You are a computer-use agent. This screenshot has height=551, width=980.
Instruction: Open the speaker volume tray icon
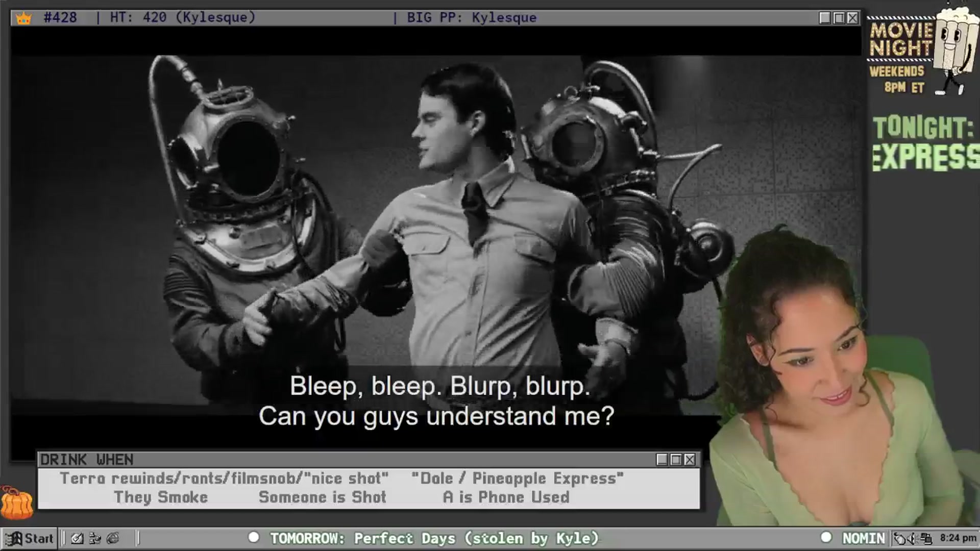tap(913, 539)
